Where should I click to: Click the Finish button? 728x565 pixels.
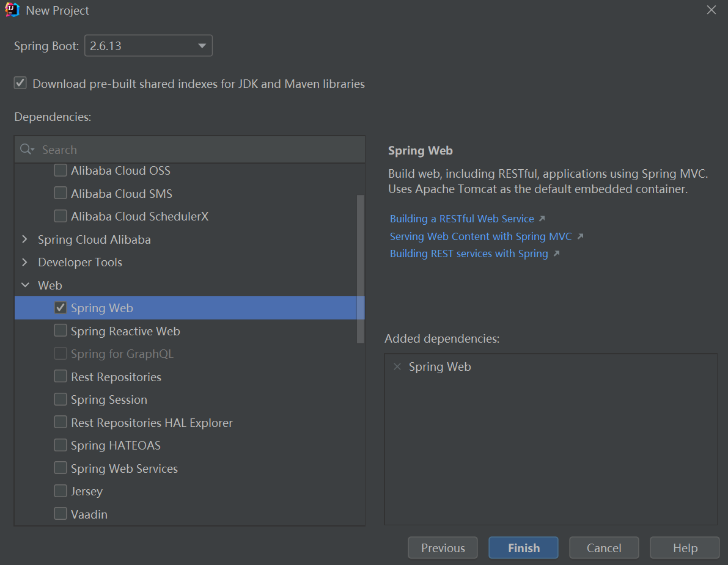click(x=524, y=548)
